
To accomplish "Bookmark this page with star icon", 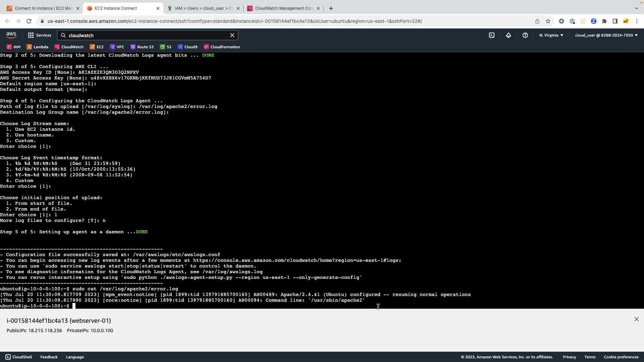I will 548,21.
